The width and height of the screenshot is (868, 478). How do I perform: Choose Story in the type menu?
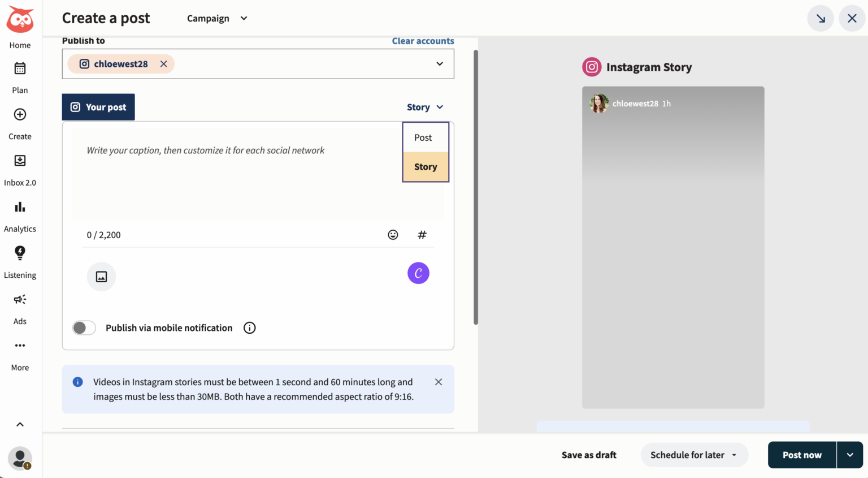pos(426,167)
